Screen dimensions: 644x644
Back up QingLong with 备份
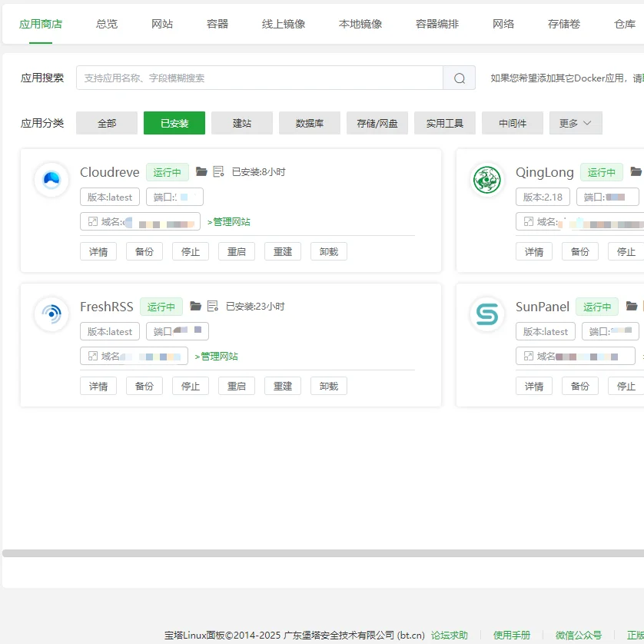[580, 251]
